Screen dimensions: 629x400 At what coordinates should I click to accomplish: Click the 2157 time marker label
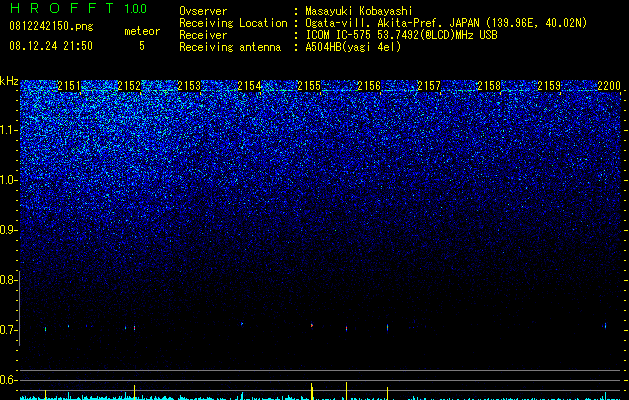429,86
